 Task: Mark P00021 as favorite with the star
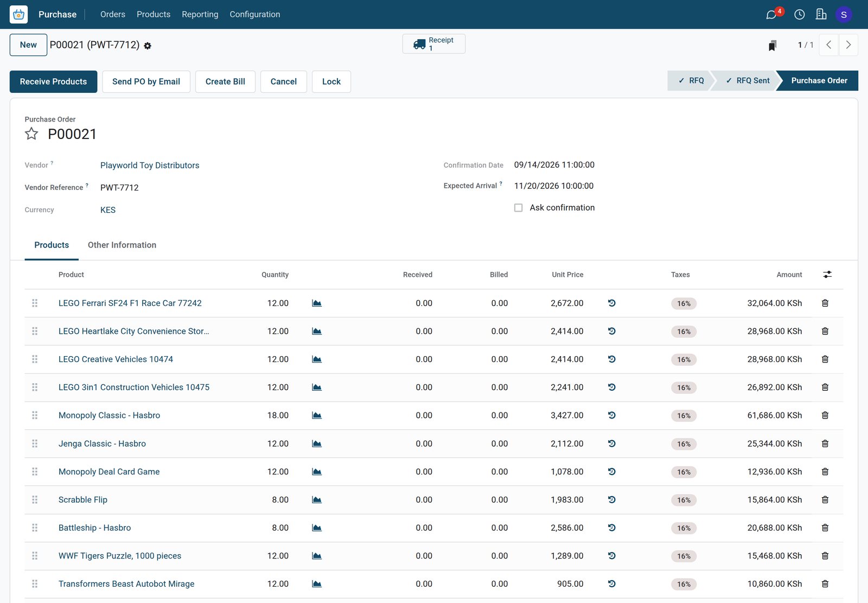tap(31, 134)
